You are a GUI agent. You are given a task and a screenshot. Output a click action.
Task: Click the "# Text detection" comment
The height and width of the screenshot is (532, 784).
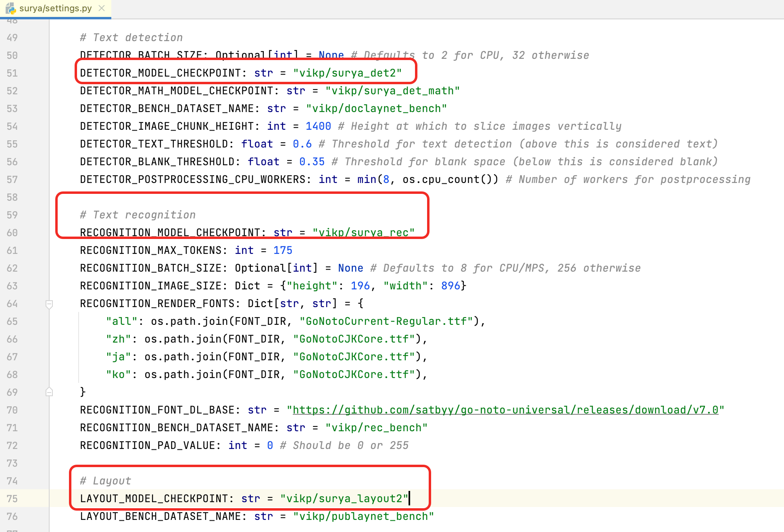(131, 37)
